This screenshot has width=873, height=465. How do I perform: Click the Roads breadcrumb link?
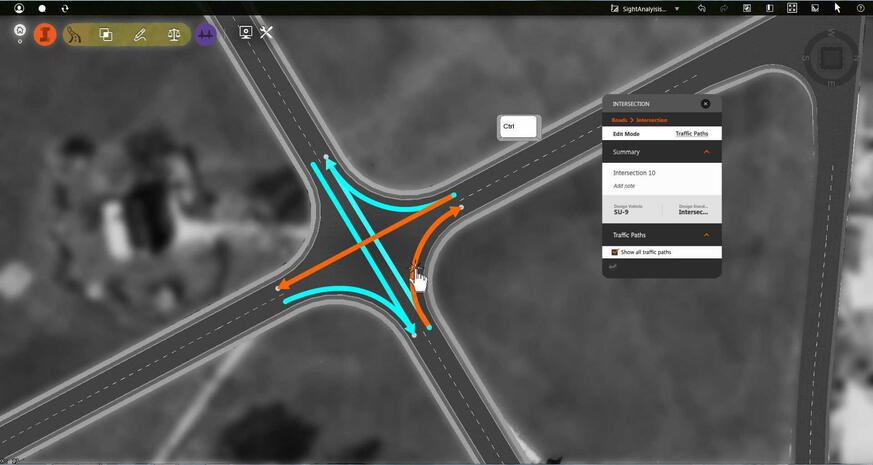[620, 120]
